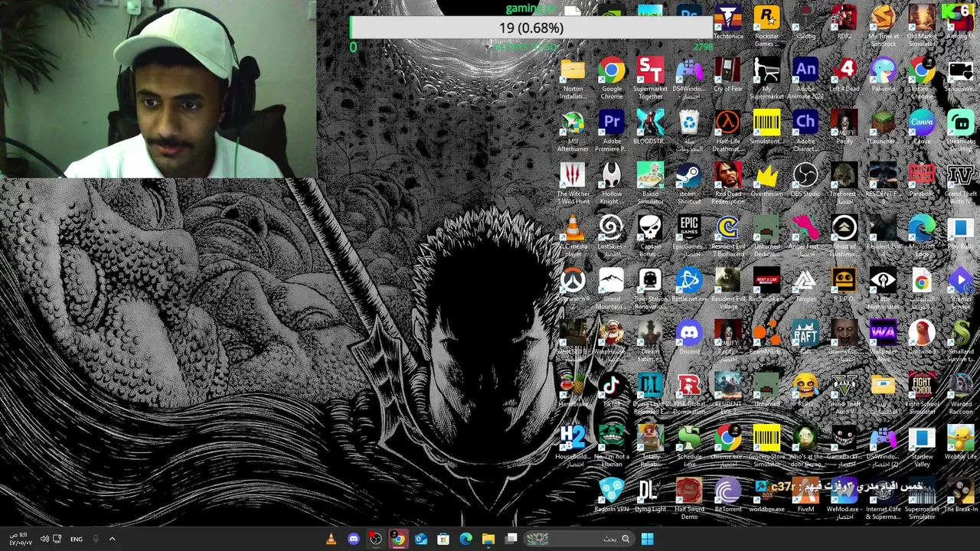Open Adobe Animate 2022 shortcut
The width and height of the screenshot is (980, 551).
pyautogui.click(x=805, y=78)
